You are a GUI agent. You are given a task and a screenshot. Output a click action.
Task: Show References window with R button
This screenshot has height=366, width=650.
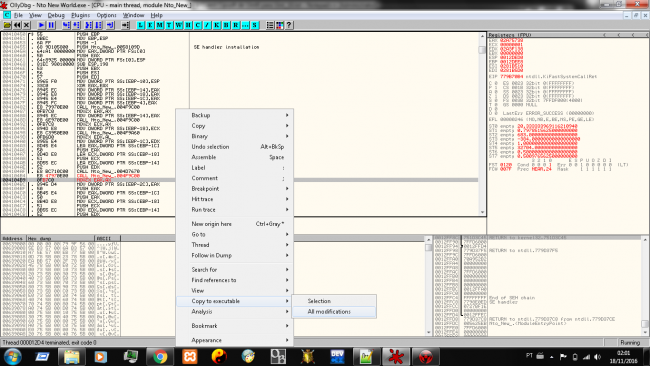tap(236, 25)
